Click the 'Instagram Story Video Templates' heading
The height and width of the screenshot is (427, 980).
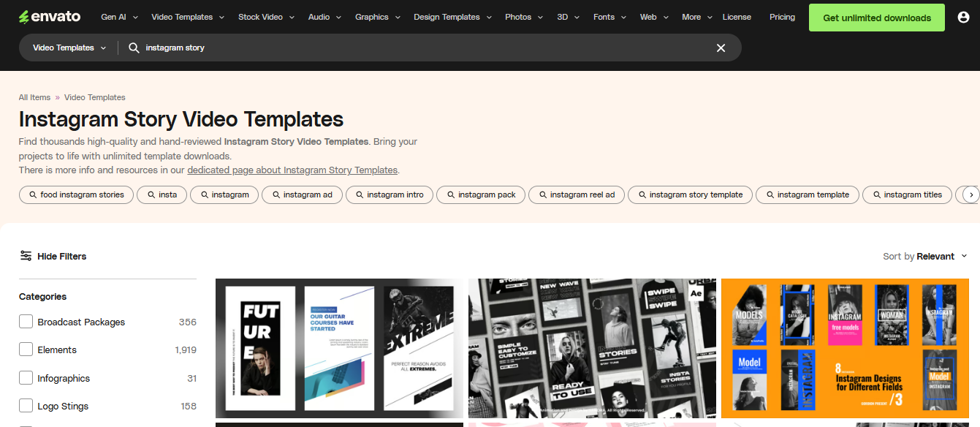(181, 119)
